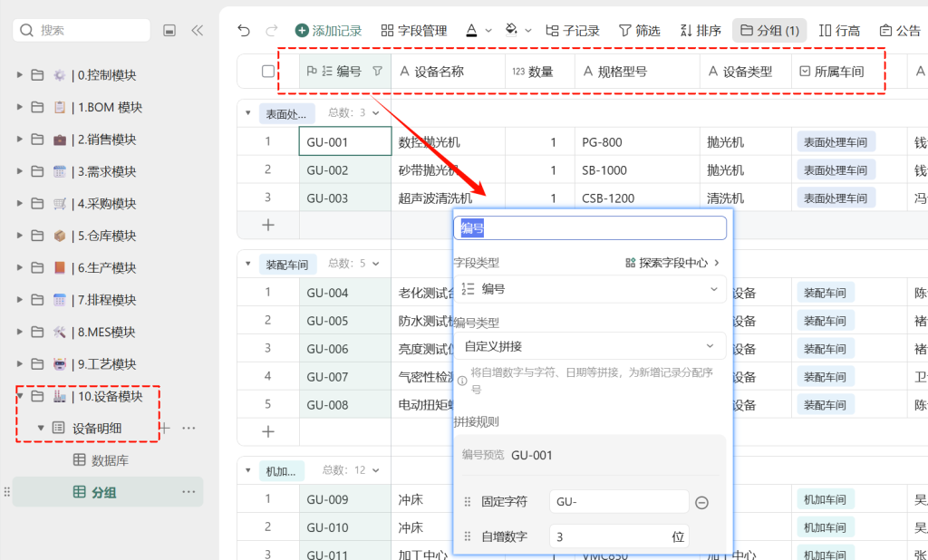
Task: Open 探索字段中心 link
Action: [x=672, y=263]
